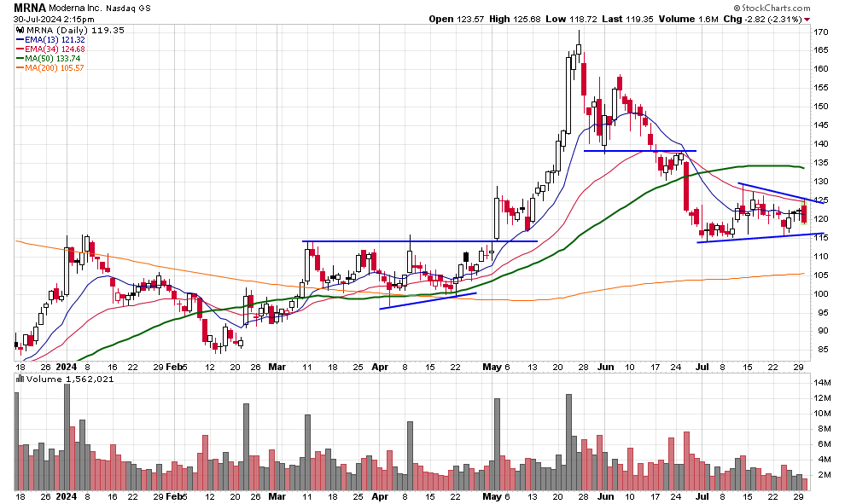Click the 150 price axis label
The image size is (845, 504).
tap(821, 106)
